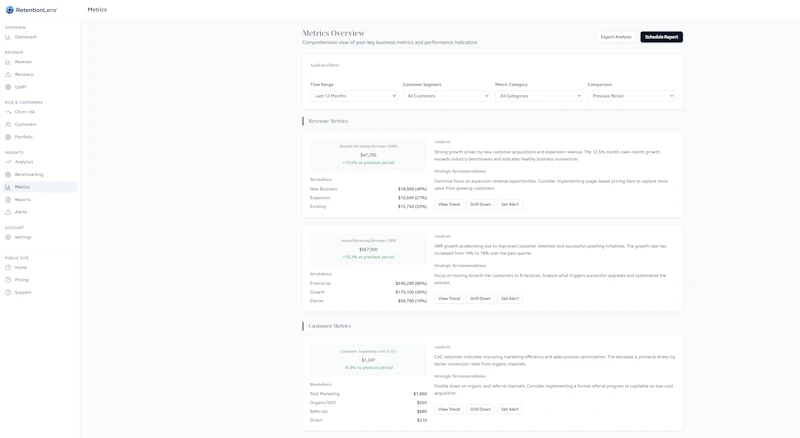Click the New Business breakdown row

pos(368,189)
